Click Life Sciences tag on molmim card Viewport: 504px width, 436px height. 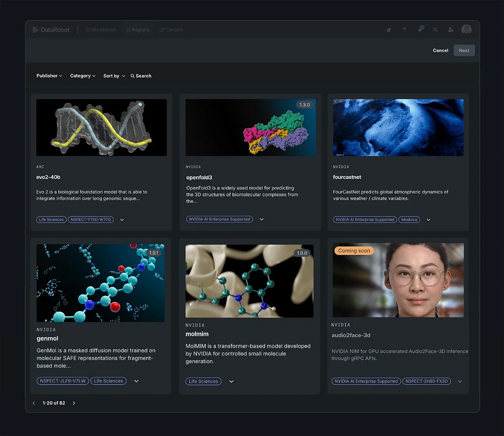click(203, 381)
